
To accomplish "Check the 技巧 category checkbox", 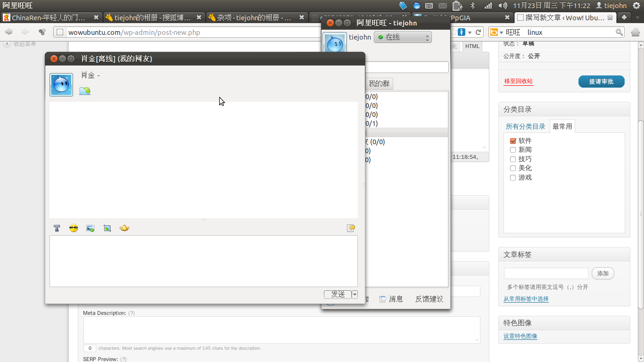I will (x=513, y=159).
